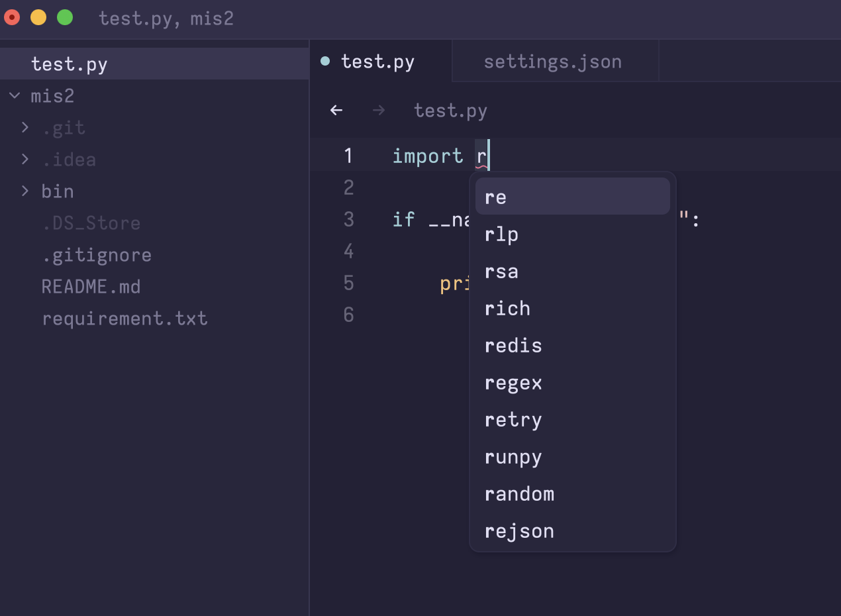This screenshot has width=841, height=616.
Task: Click line number 5 in the gutter
Action: (x=348, y=283)
